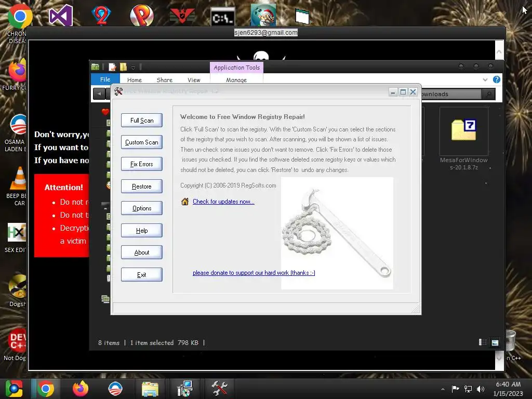Show hidden tray icons arrow
The width and height of the screenshot is (532, 399).
pos(443,389)
